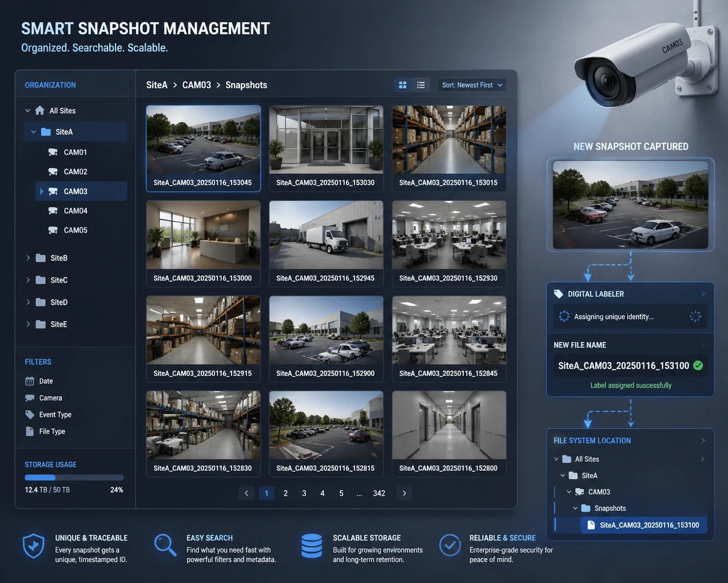The image size is (728, 583).
Task: Click the All Sites home icon
Action: [x=40, y=110]
